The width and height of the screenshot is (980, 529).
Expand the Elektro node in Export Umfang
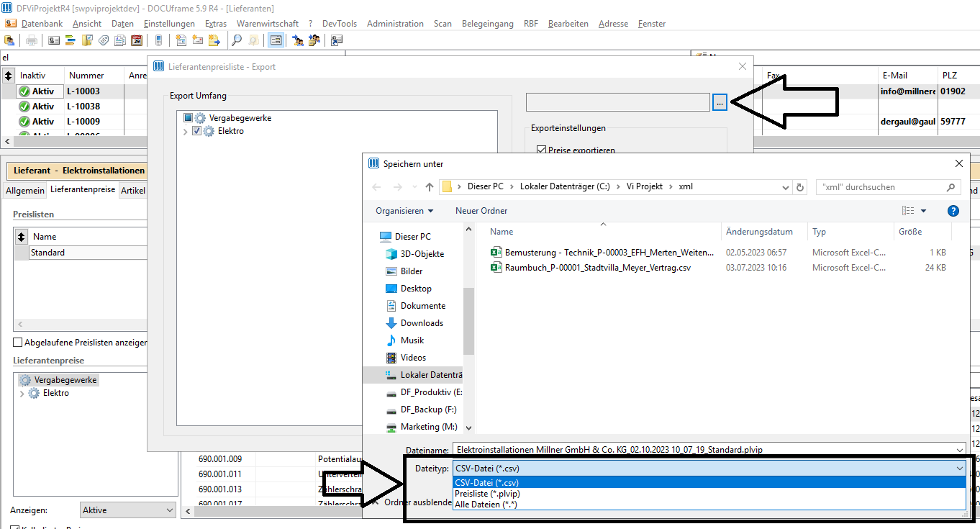click(x=185, y=131)
